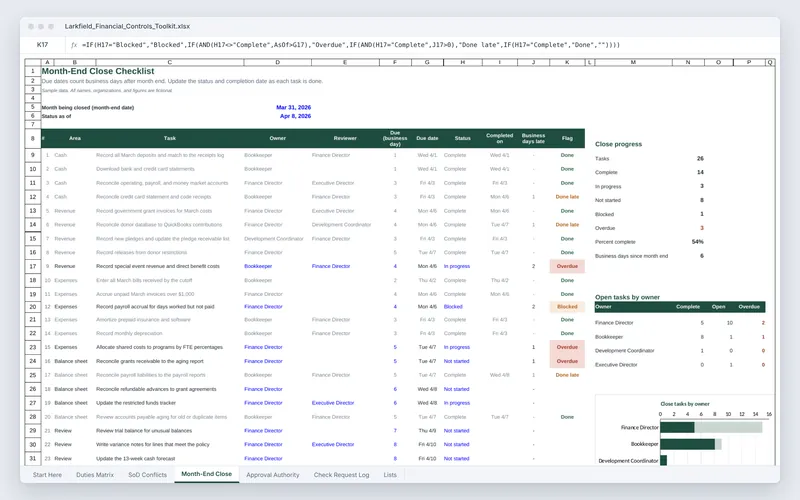Select 'Reconcile grants receivable to the aging report'
The width and height of the screenshot is (800, 500).
[x=149, y=361]
